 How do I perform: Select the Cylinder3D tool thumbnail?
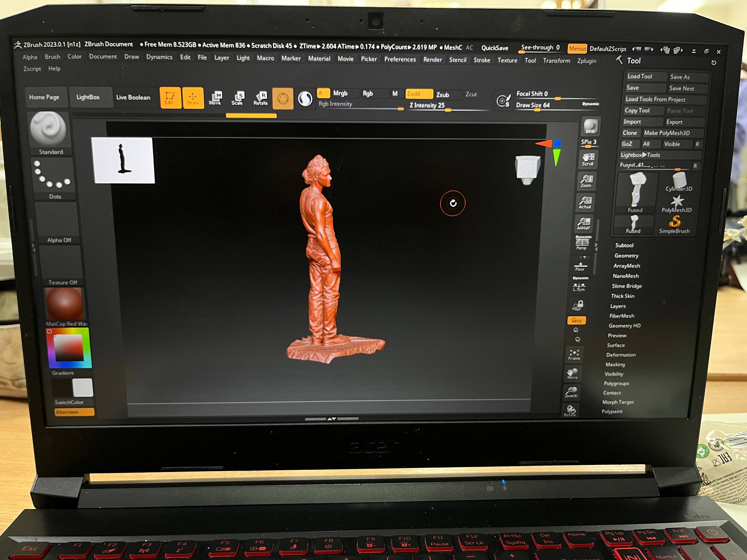[x=678, y=182]
